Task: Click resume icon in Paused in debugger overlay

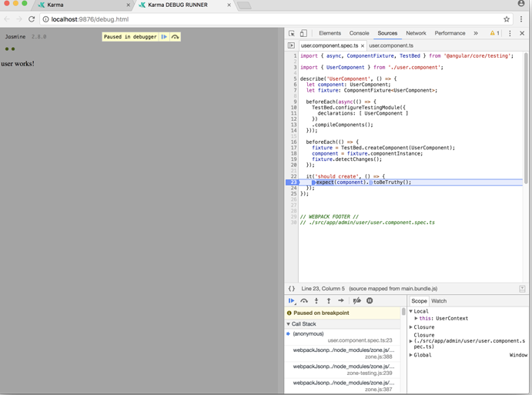Action: coord(164,37)
